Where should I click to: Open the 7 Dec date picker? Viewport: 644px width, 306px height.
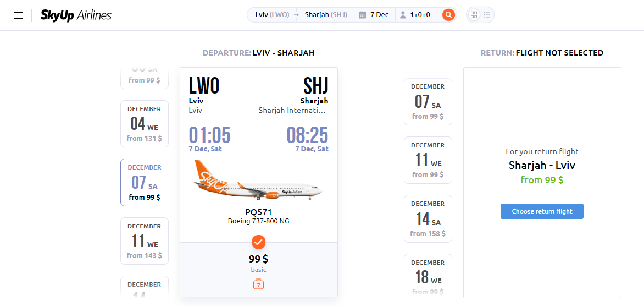click(374, 15)
